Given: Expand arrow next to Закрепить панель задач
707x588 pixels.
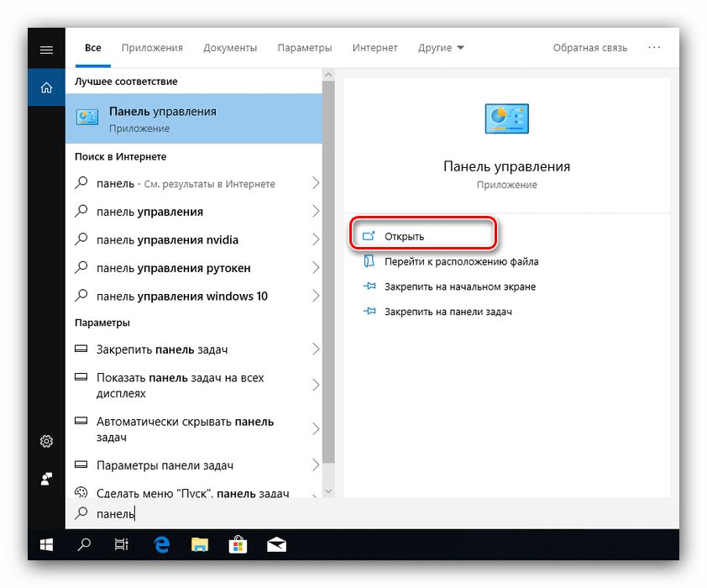Looking at the screenshot, I should click(316, 349).
